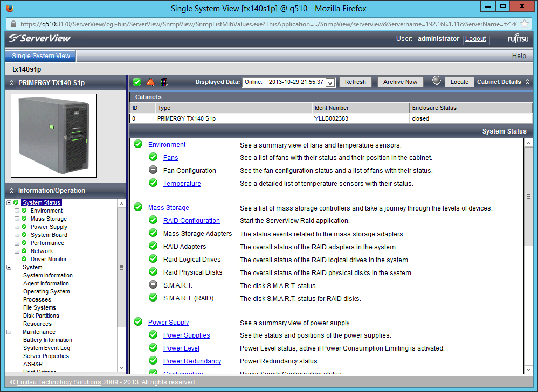Click the Archive Now button
Image resolution: width=538 pixels, height=392 pixels.
[400, 82]
